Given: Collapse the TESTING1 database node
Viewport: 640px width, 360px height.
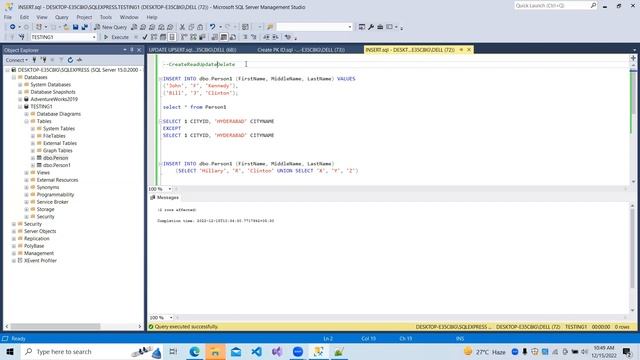Looking at the screenshot, I should [20, 107].
